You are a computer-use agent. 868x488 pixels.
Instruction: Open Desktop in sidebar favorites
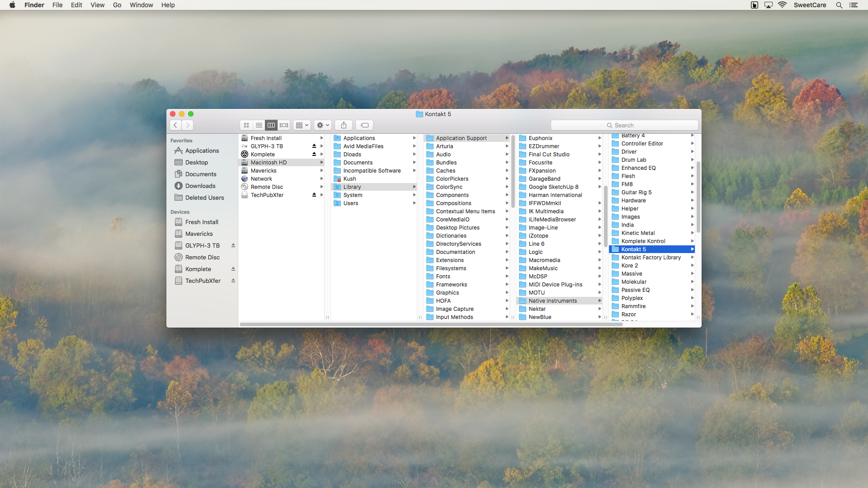tap(202, 163)
